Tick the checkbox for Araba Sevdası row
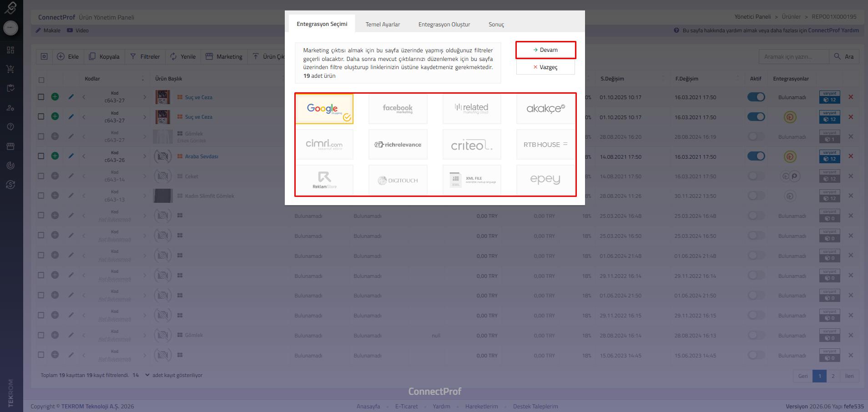 coord(41,156)
